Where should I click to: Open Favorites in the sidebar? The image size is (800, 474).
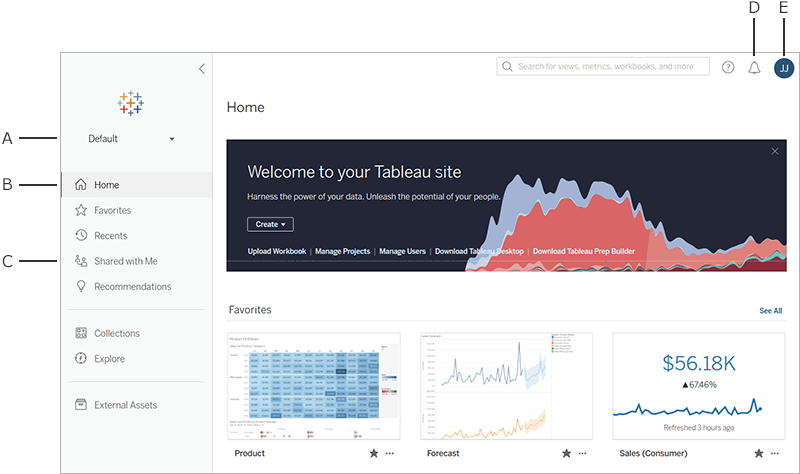click(x=137, y=210)
